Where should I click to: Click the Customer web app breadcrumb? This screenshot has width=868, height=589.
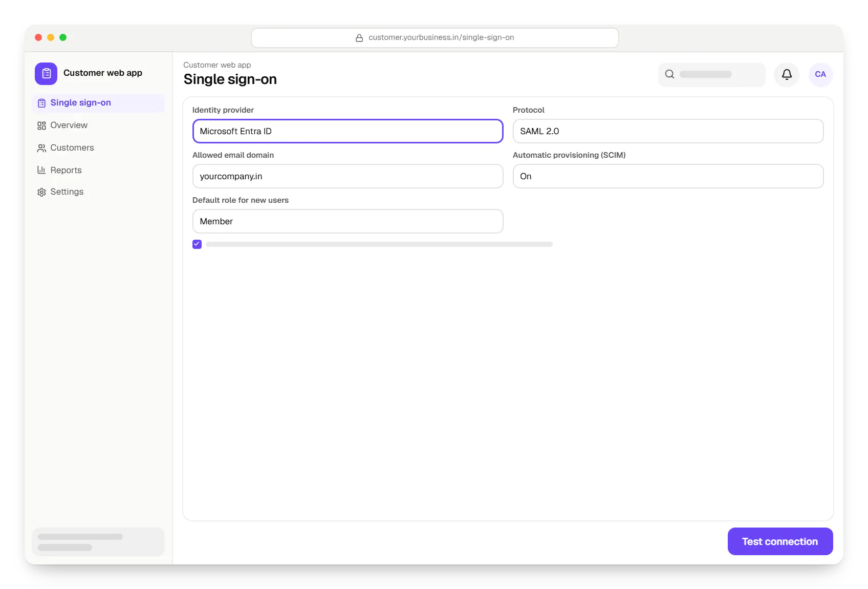217,65
